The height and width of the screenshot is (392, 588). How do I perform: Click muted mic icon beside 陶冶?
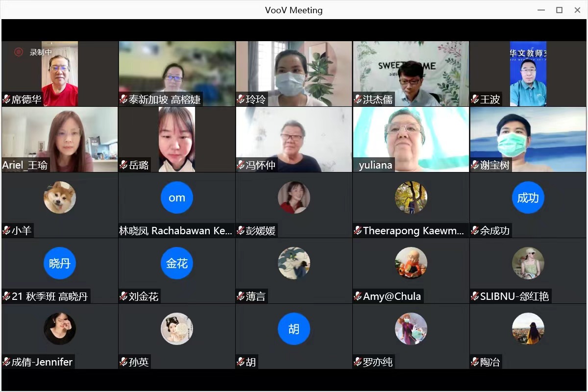475,362
